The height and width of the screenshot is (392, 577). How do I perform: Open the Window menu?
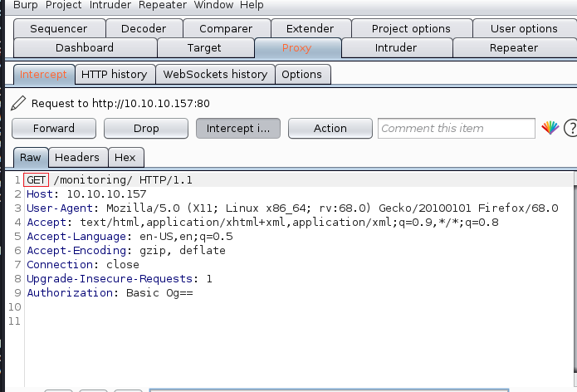pos(213,5)
